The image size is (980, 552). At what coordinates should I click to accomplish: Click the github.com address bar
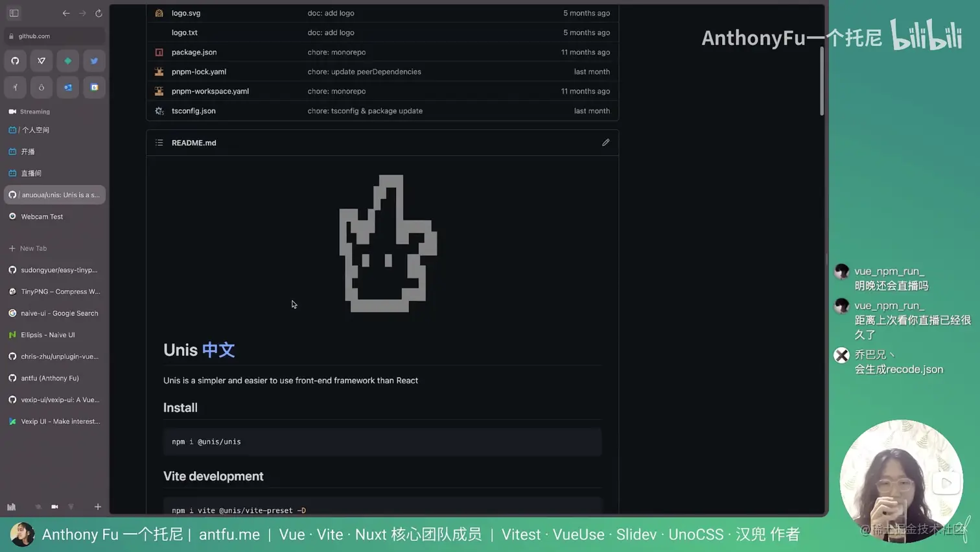[x=55, y=36]
